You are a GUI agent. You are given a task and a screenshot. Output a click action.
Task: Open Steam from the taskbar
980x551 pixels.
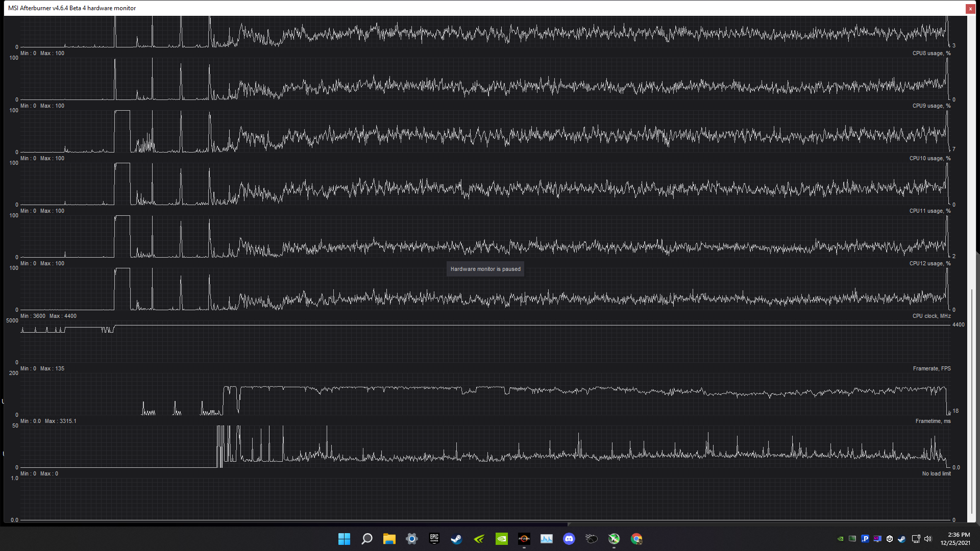[456, 539]
